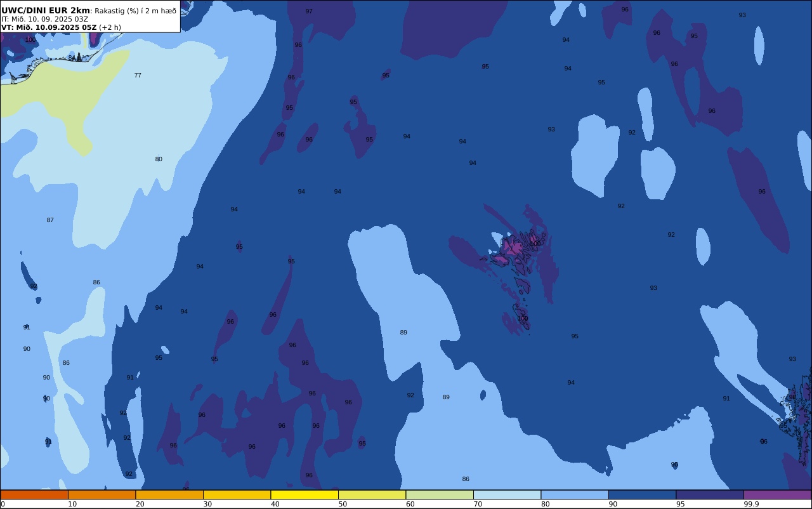Screen dimensions: 812x509
Task: Click the map value '80'
Action: point(159,159)
